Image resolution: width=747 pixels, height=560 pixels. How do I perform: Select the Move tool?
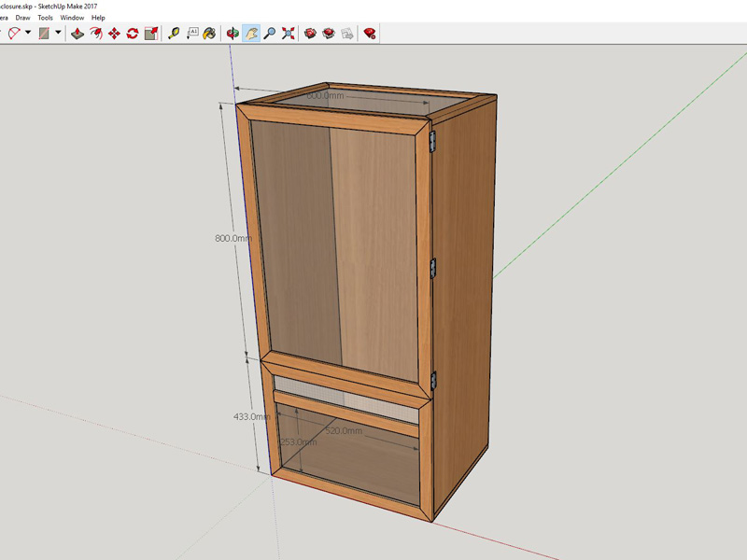[x=114, y=33]
